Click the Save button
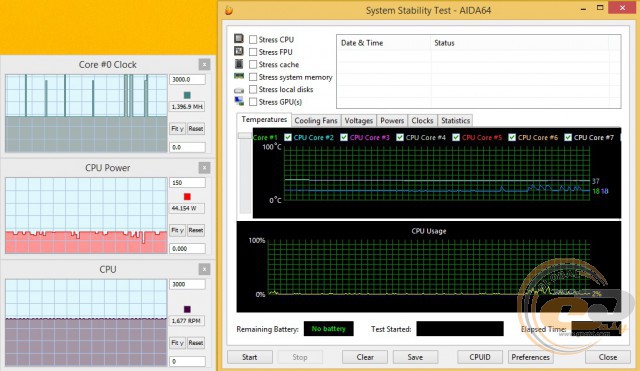The width and height of the screenshot is (640, 371). pos(416,357)
